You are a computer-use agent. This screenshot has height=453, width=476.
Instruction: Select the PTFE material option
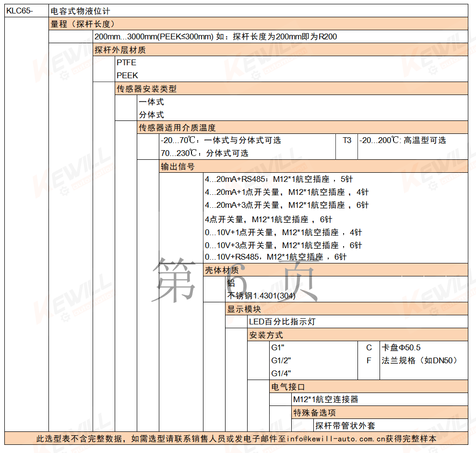[126, 62]
